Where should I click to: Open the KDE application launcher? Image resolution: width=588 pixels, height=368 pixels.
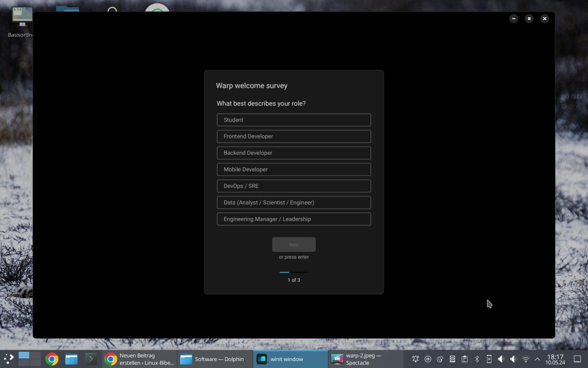9,359
